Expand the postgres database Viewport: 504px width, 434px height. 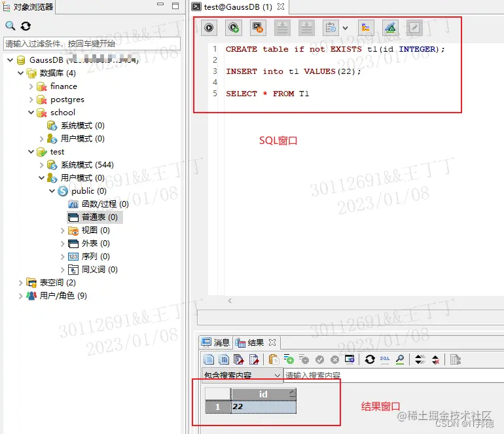point(31,99)
